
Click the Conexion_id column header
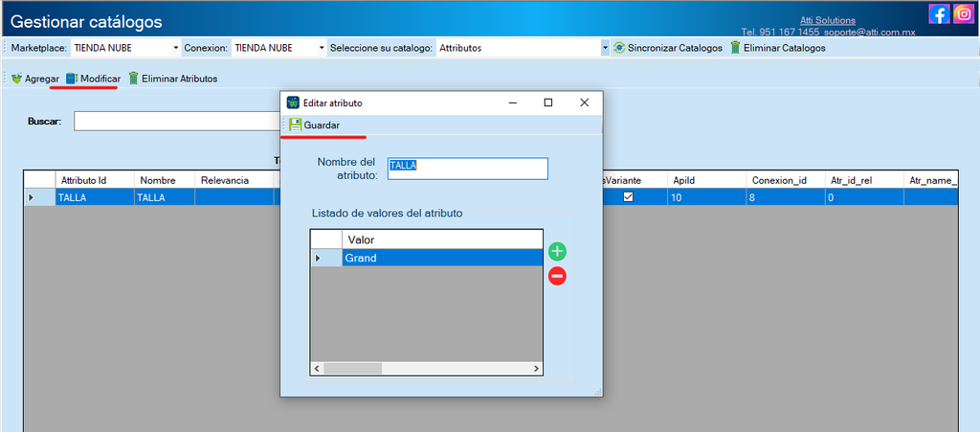[x=785, y=180]
